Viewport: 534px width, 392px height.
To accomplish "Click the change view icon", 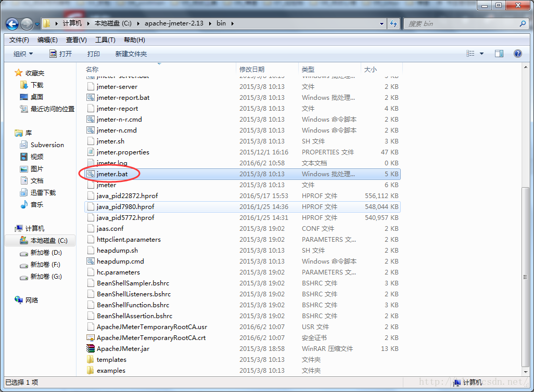I will pos(471,54).
